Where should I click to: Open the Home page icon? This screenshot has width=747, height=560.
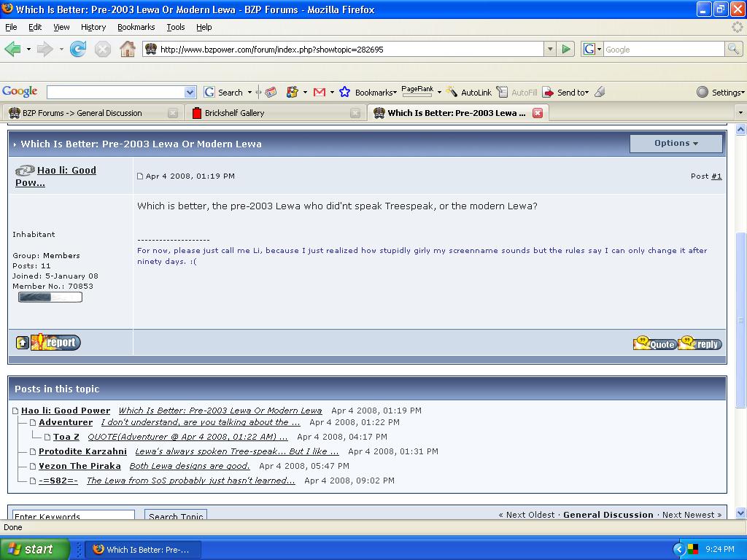coord(127,49)
